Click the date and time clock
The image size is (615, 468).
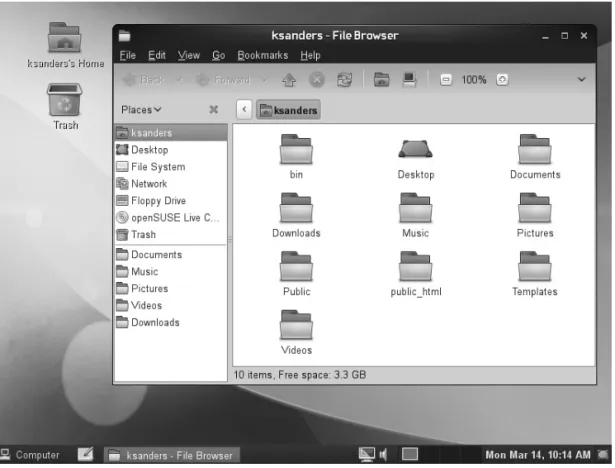pos(540,457)
